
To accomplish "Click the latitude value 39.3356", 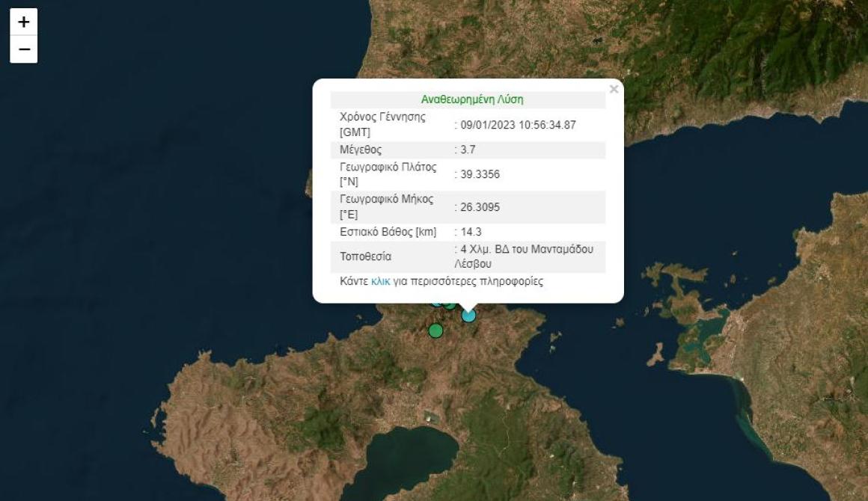I will click(480, 174).
